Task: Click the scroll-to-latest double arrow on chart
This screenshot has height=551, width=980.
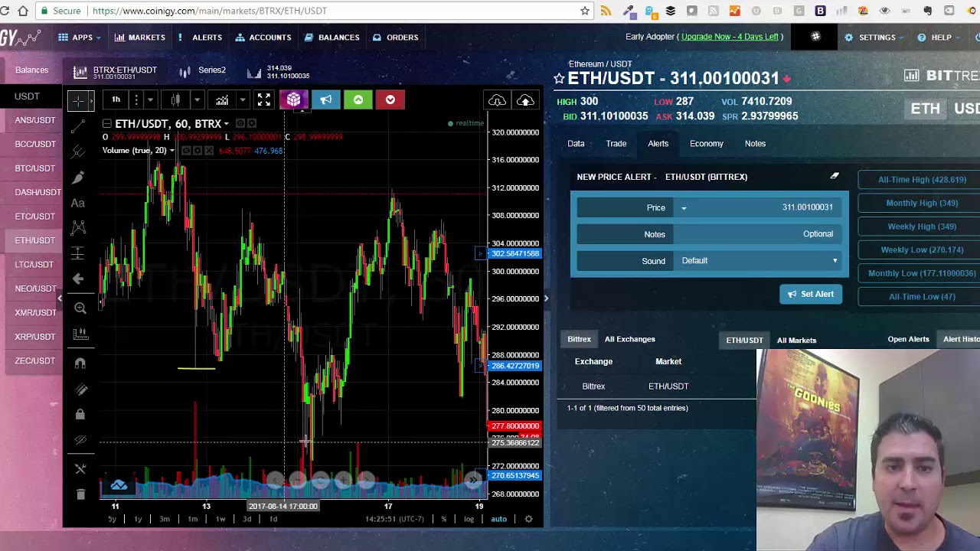Action: coord(474,479)
